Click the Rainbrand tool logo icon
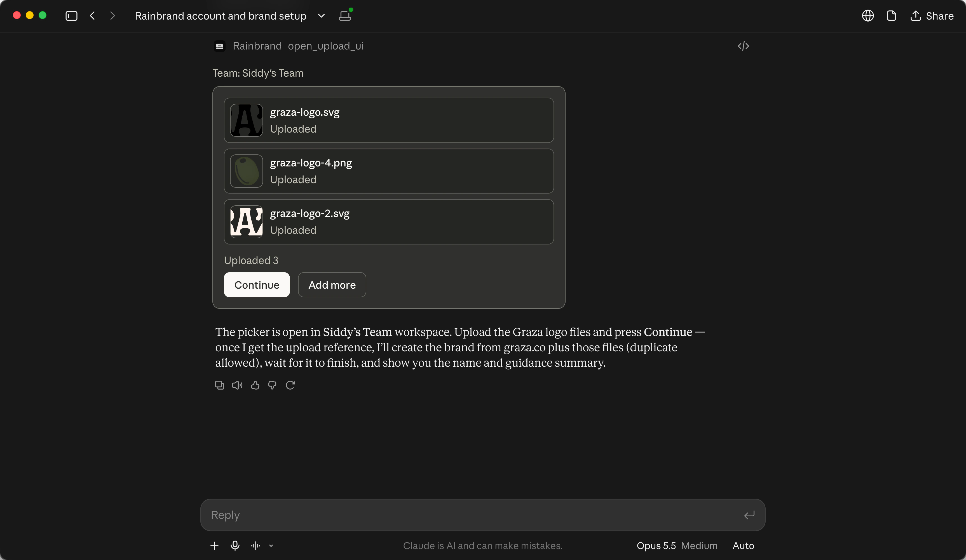Image resolution: width=966 pixels, height=560 pixels. (x=220, y=46)
